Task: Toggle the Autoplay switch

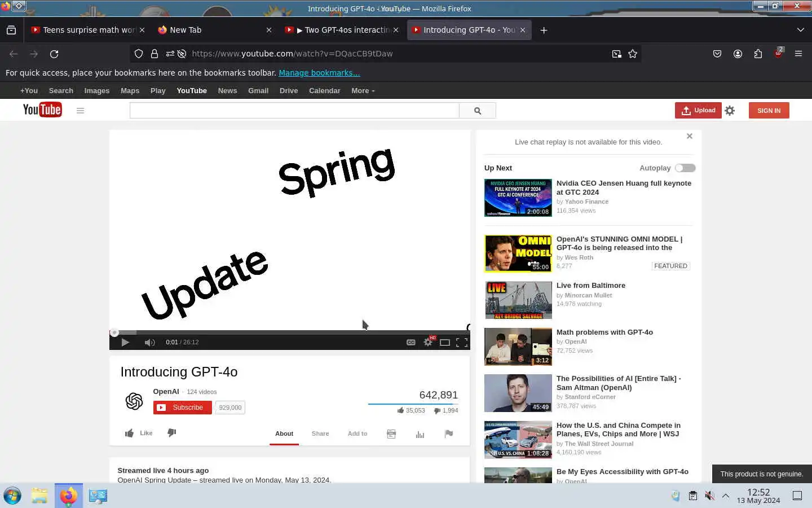Action: pos(685,168)
